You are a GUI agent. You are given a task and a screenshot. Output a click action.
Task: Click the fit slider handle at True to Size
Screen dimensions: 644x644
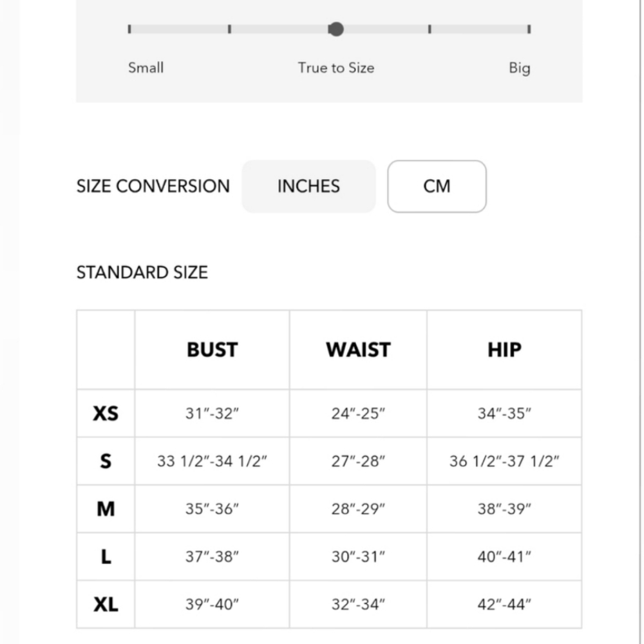(336, 29)
